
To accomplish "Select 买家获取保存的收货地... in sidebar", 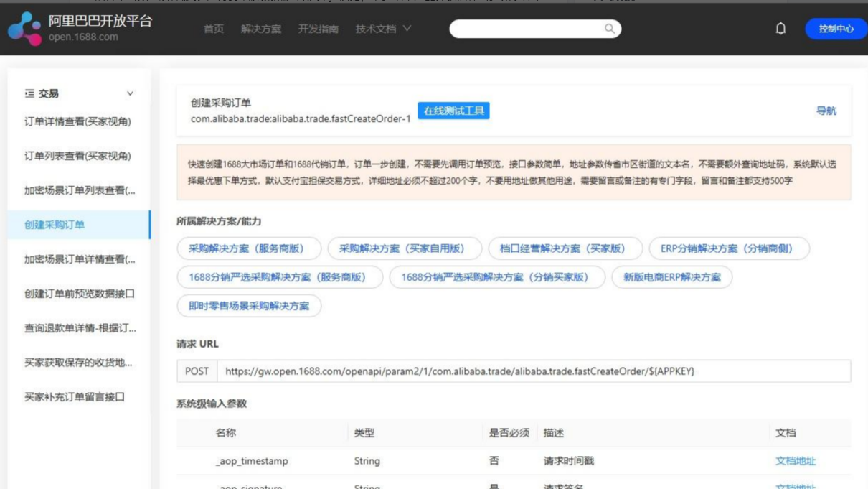I will (x=78, y=363).
